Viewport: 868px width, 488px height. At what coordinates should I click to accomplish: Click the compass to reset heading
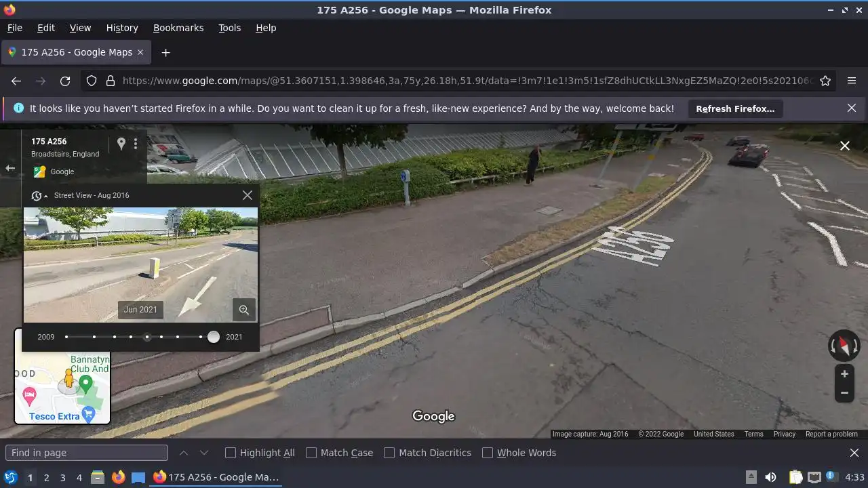tap(844, 346)
